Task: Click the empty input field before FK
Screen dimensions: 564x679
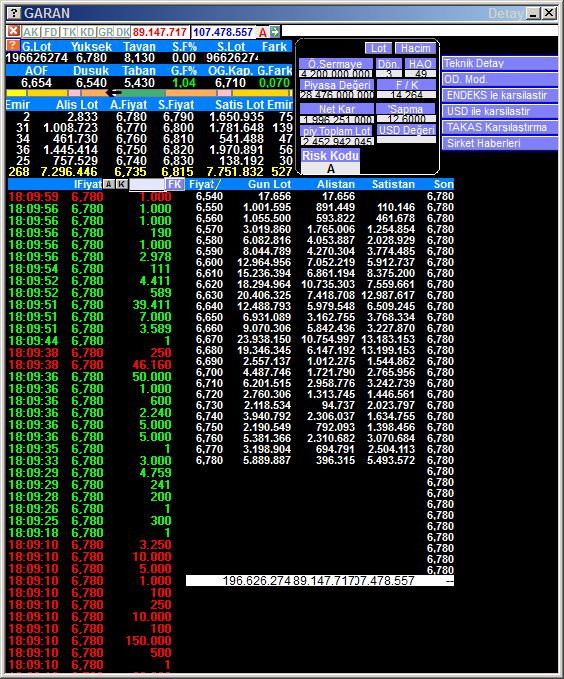Action: tap(147, 184)
